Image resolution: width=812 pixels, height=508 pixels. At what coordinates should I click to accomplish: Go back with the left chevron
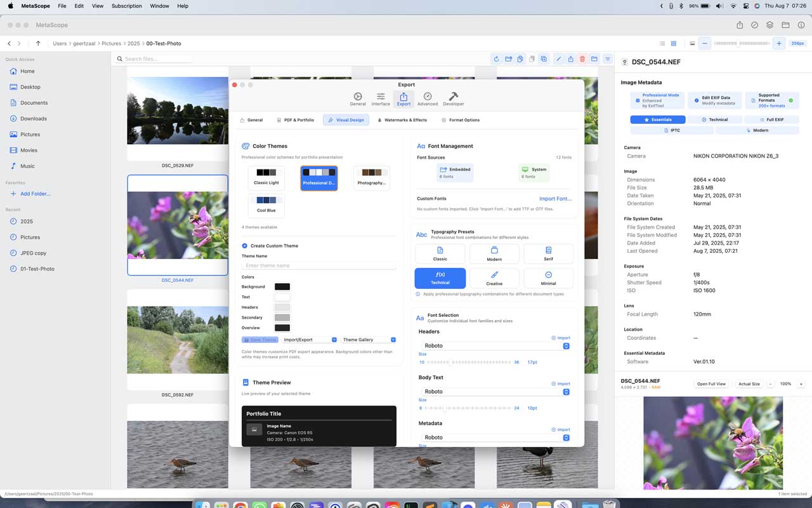click(x=9, y=43)
